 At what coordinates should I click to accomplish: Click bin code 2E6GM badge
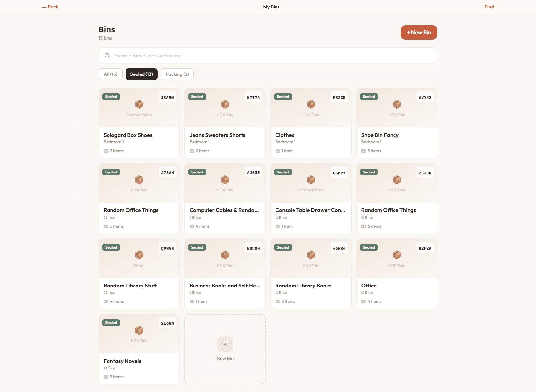click(x=167, y=323)
